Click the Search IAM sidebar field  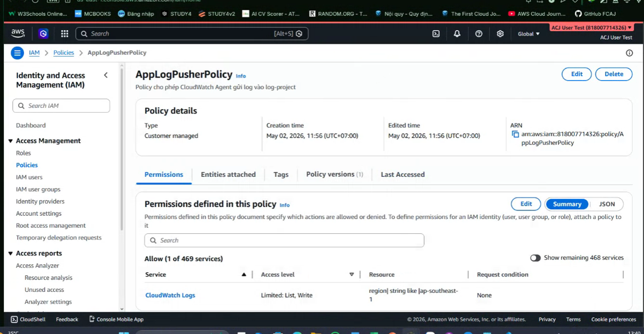[x=61, y=106]
